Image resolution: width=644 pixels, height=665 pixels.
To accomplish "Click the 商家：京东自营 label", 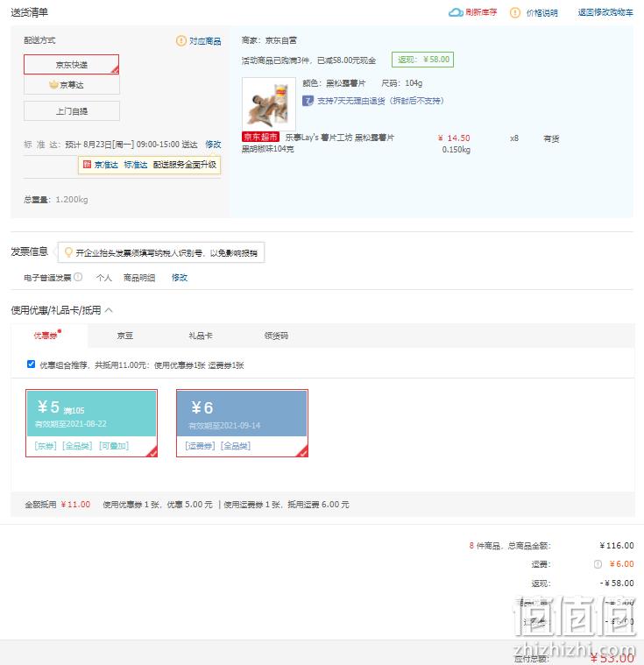I will click(x=269, y=40).
